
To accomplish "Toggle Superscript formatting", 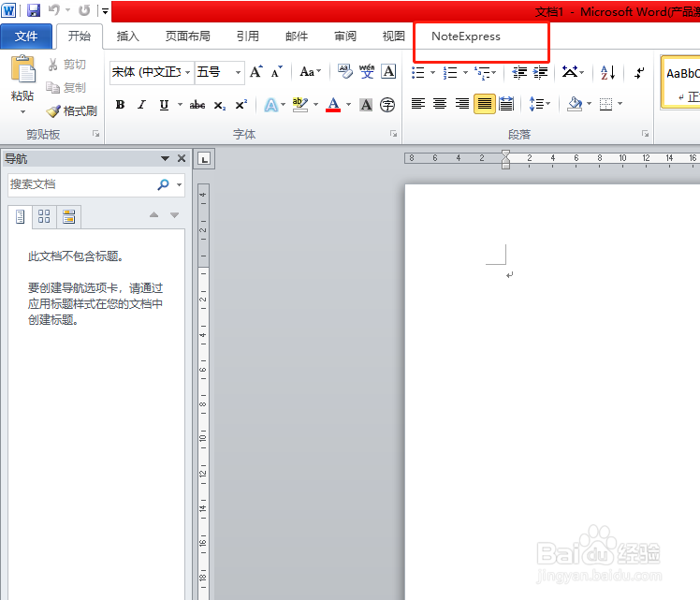I will point(241,105).
